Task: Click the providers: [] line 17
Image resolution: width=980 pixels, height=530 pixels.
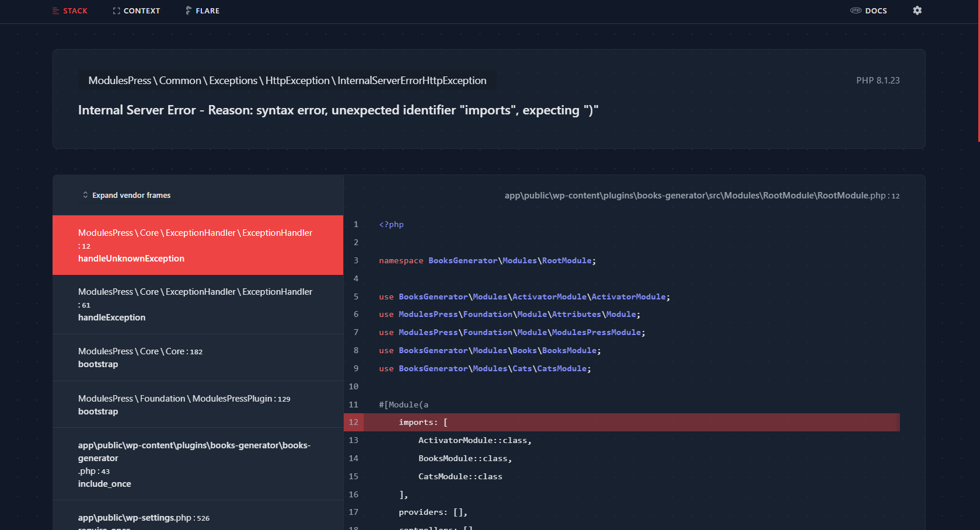Action: pyautogui.click(x=433, y=512)
